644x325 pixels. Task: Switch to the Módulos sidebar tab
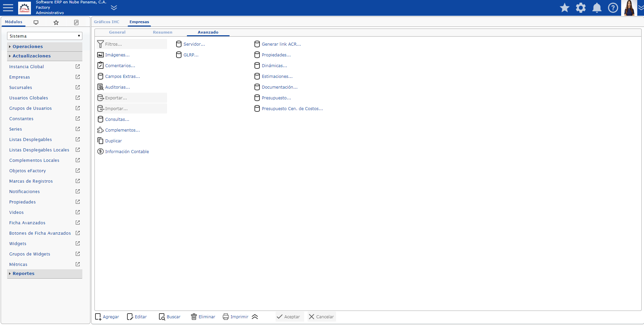pyautogui.click(x=14, y=22)
